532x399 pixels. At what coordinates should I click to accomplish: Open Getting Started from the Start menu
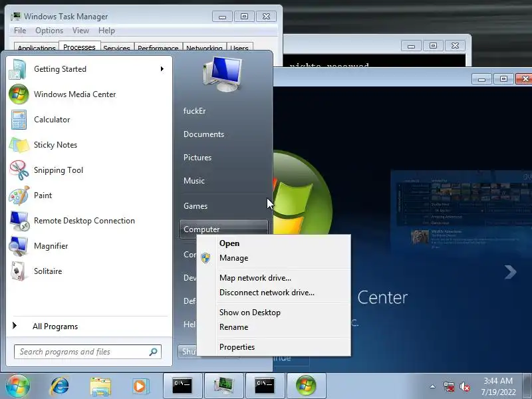[x=89, y=69]
